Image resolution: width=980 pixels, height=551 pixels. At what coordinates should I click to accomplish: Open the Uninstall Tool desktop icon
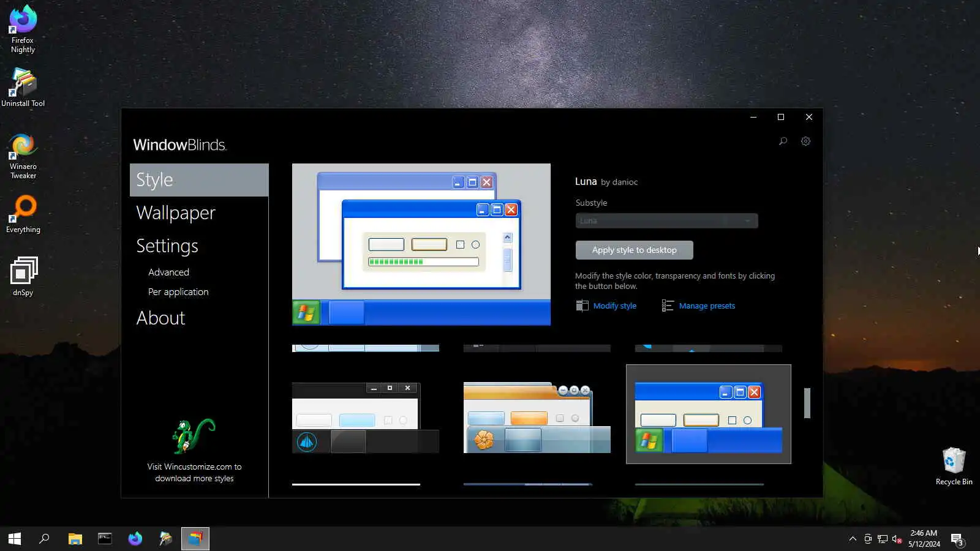tap(23, 87)
